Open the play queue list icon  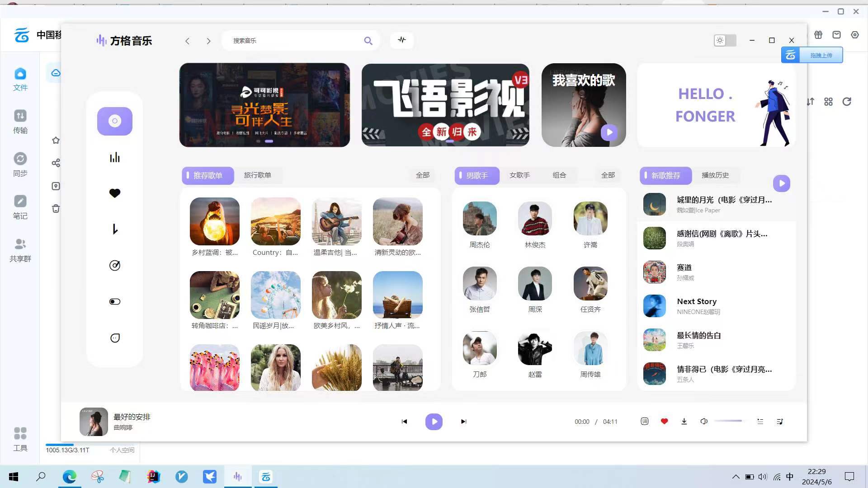coord(780,421)
